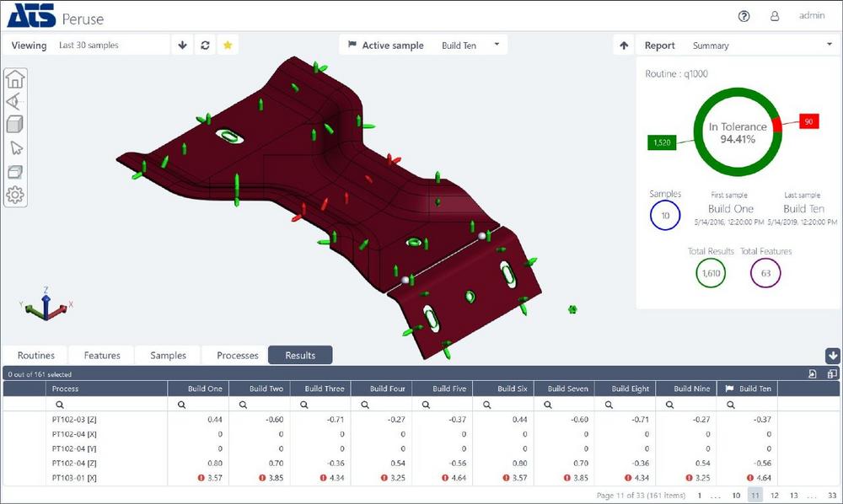
Task: Click the red warning icon in PT103-01 Build One
Action: (x=201, y=478)
